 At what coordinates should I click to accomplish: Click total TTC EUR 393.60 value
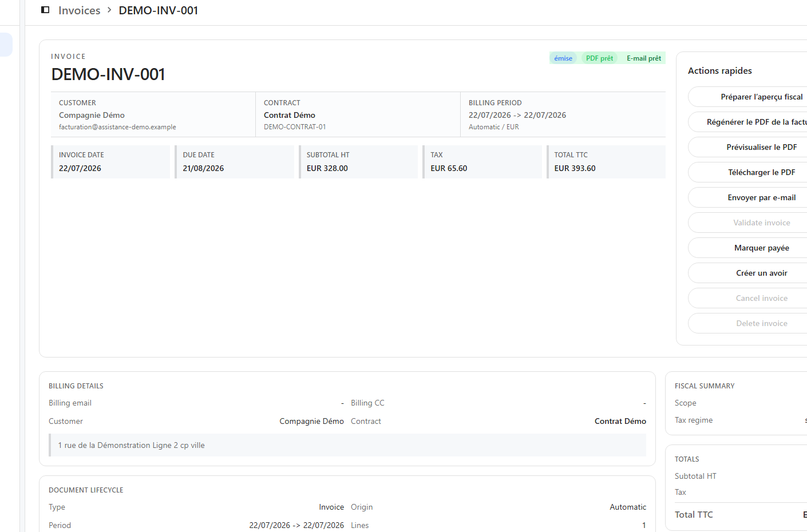click(x=575, y=168)
